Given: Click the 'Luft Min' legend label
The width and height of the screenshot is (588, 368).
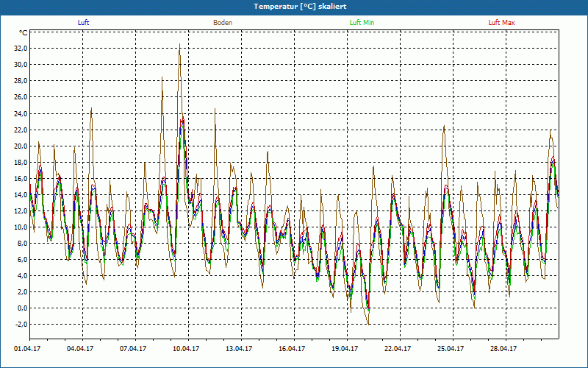Looking at the screenshot, I should coord(362,23).
